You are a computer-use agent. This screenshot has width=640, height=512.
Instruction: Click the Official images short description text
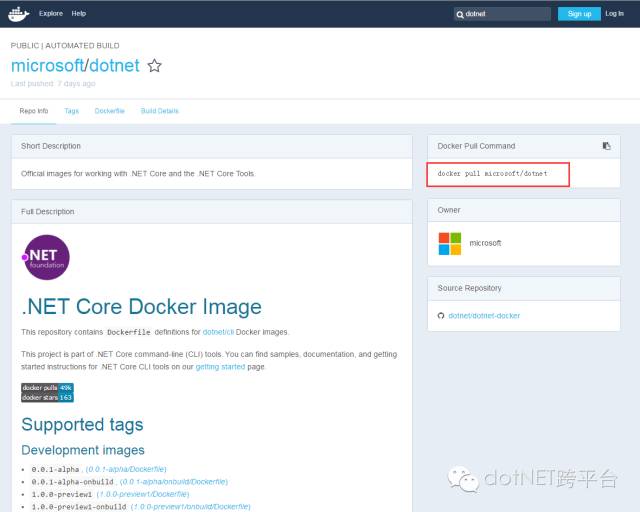pyautogui.click(x=138, y=174)
